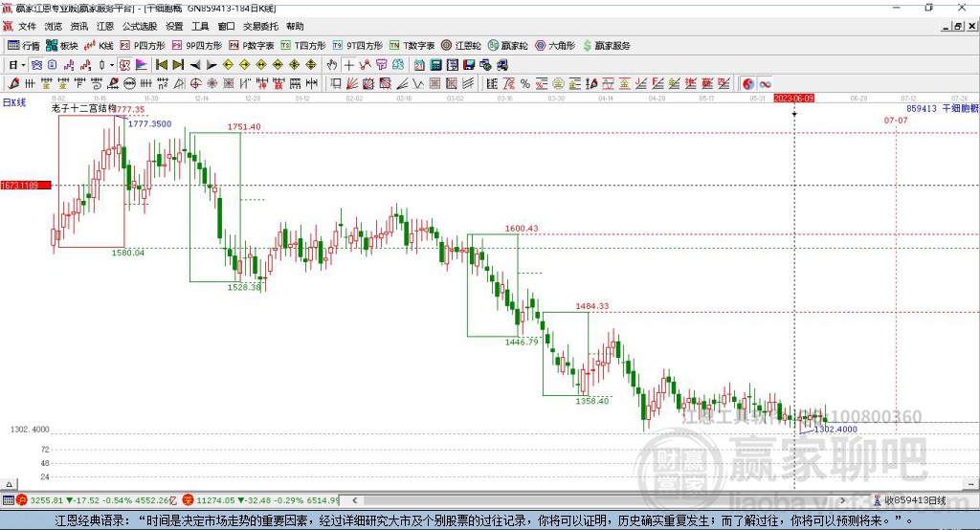
Task: Collapse the panel with up triangle button
Action: pos(9,484)
